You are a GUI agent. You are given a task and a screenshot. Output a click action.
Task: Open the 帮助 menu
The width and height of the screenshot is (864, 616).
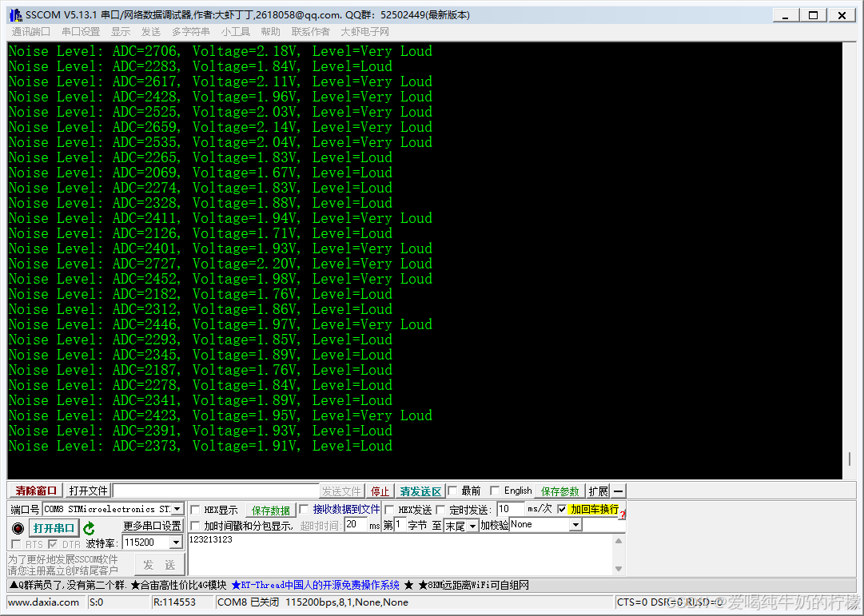271,32
